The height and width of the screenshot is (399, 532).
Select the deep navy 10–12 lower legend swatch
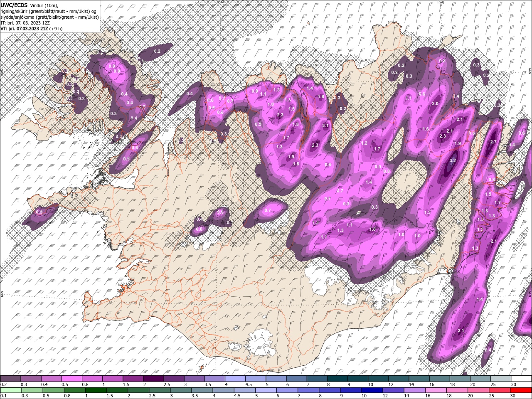click(372, 390)
